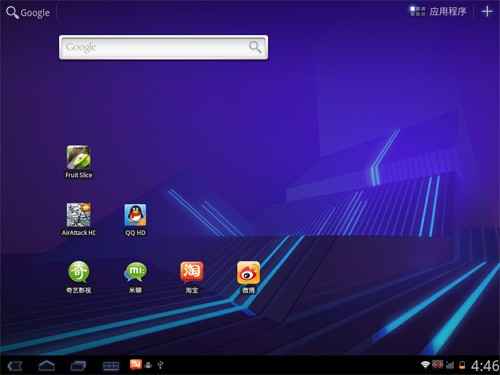
Task: Tap the battery status icon
Action: [x=462, y=365]
